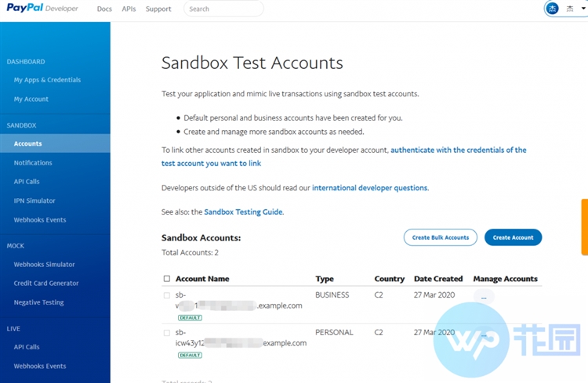Open the blue user avatar icon

coord(552,9)
